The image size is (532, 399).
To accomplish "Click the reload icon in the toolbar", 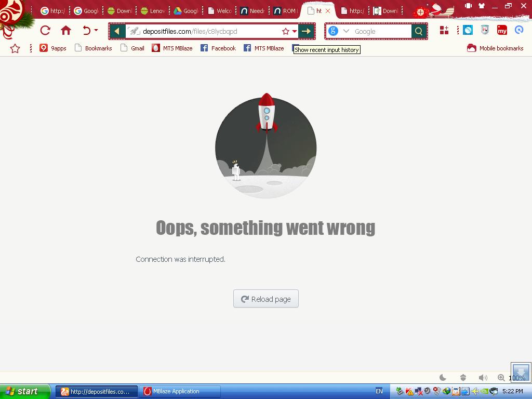I will 45,31.
